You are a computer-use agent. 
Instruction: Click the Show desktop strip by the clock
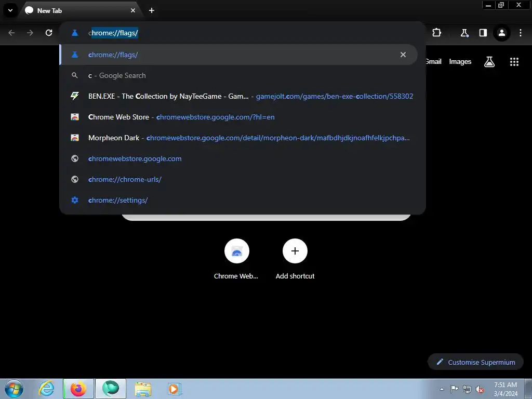click(x=528, y=389)
